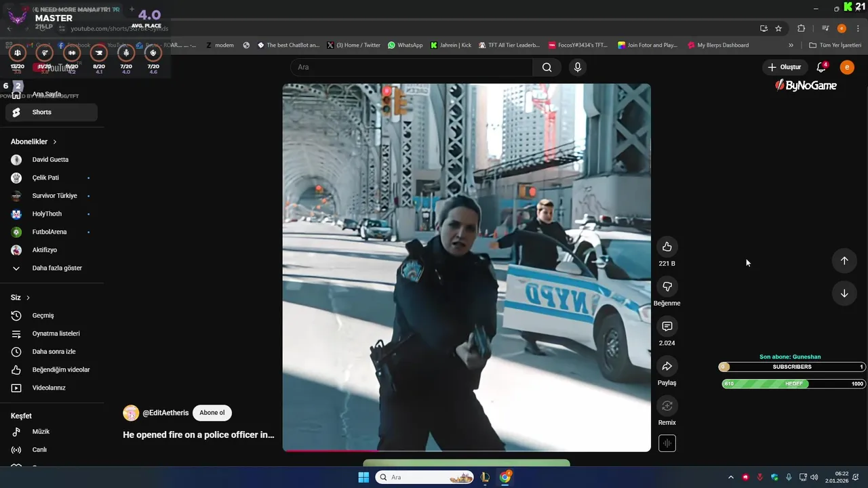The width and height of the screenshot is (868, 488).
Task: Open Geçmiş history
Action: coord(52,316)
